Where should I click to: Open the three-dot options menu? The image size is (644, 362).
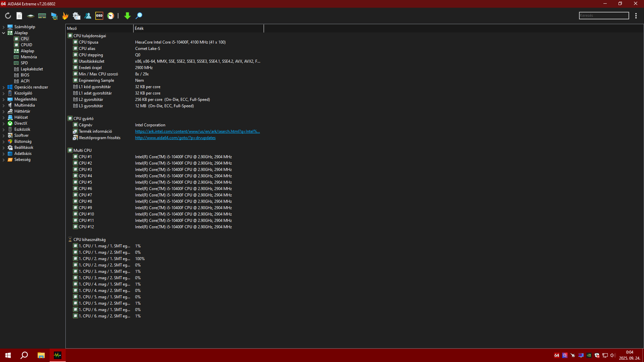pyautogui.click(x=636, y=16)
